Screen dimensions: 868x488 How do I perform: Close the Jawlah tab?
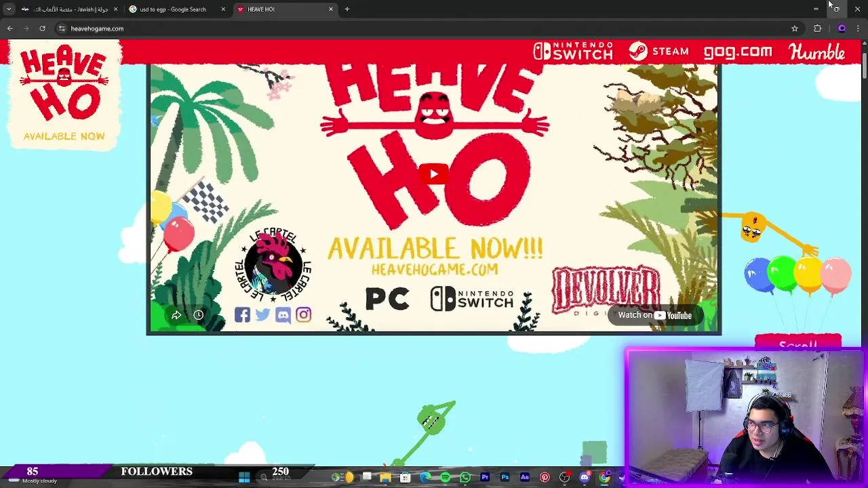(115, 9)
